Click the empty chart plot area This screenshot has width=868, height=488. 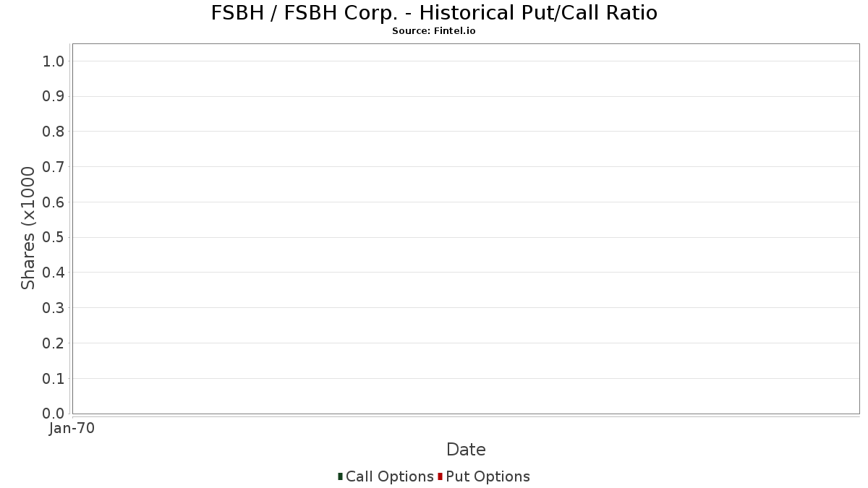(466, 228)
